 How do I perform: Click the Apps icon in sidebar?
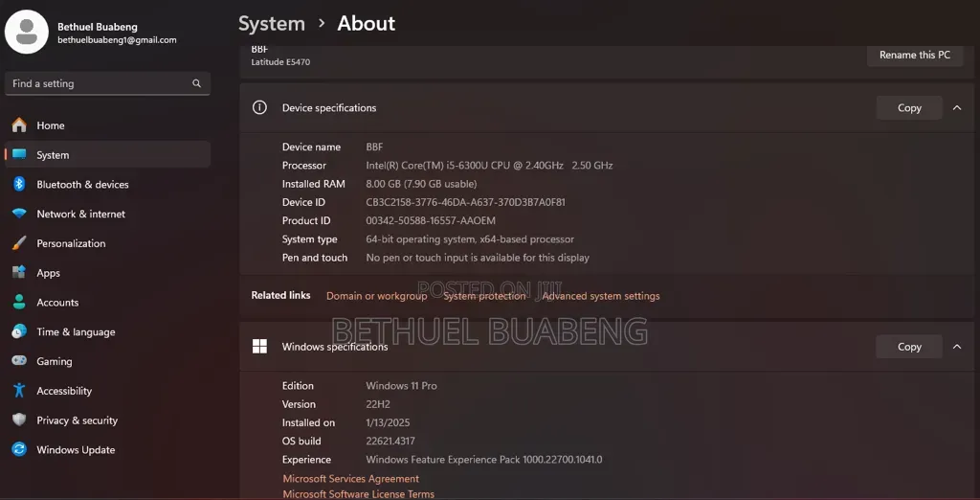[x=19, y=272]
